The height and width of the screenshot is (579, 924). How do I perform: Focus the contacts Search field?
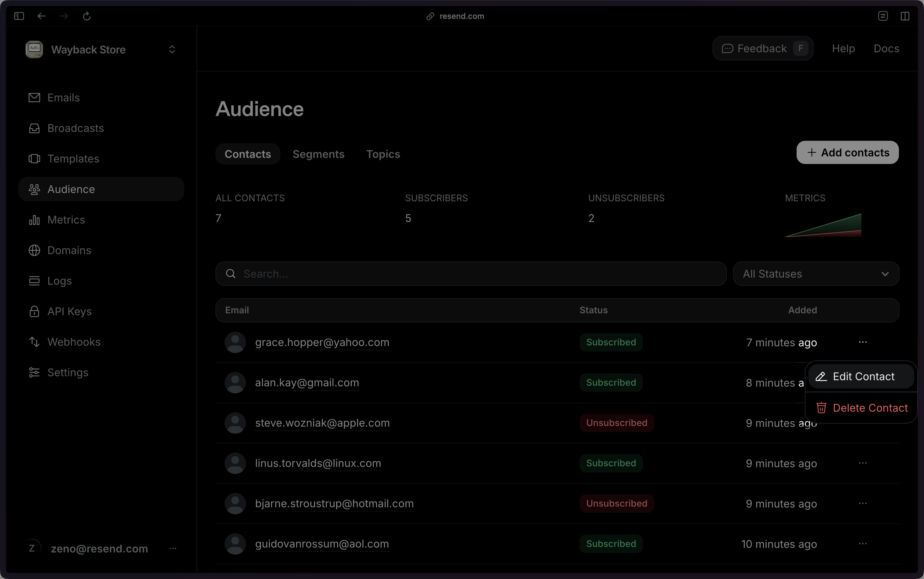[x=471, y=274]
